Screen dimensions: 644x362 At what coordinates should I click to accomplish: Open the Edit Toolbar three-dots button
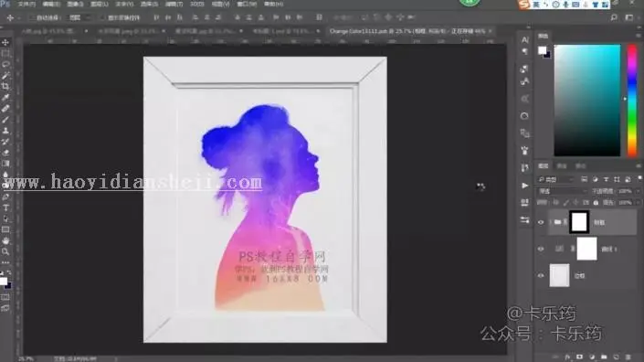[x=5, y=262]
